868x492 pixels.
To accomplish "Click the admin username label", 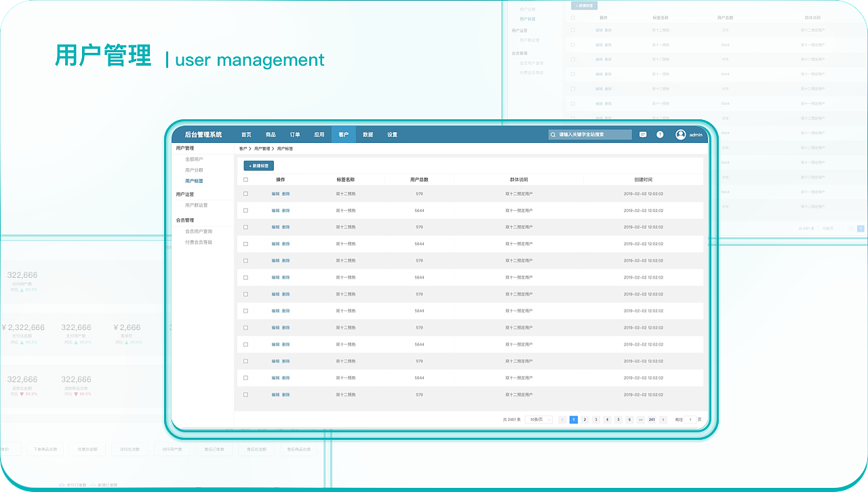I will pos(696,136).
